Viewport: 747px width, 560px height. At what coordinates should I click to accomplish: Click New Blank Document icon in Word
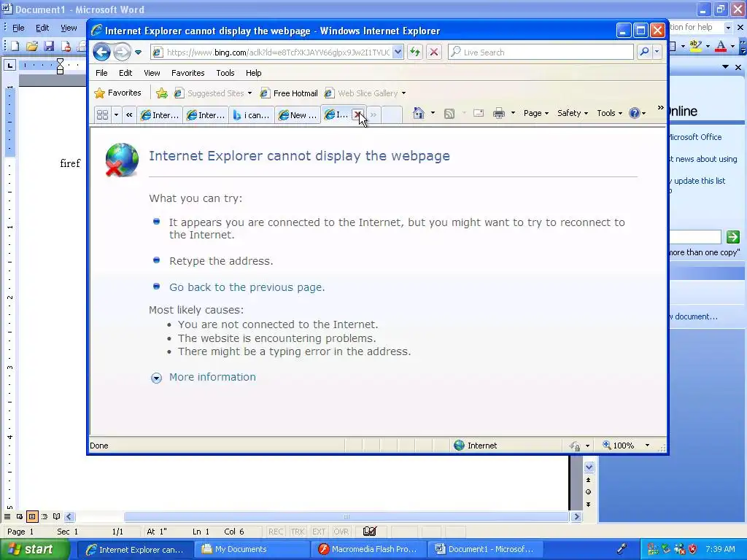15,46
